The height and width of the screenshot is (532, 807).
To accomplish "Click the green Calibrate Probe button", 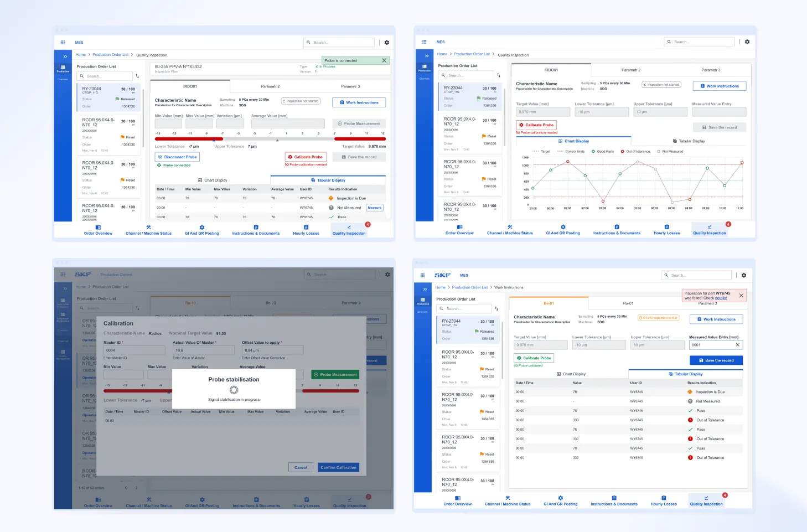I will [x=534, y=358].
